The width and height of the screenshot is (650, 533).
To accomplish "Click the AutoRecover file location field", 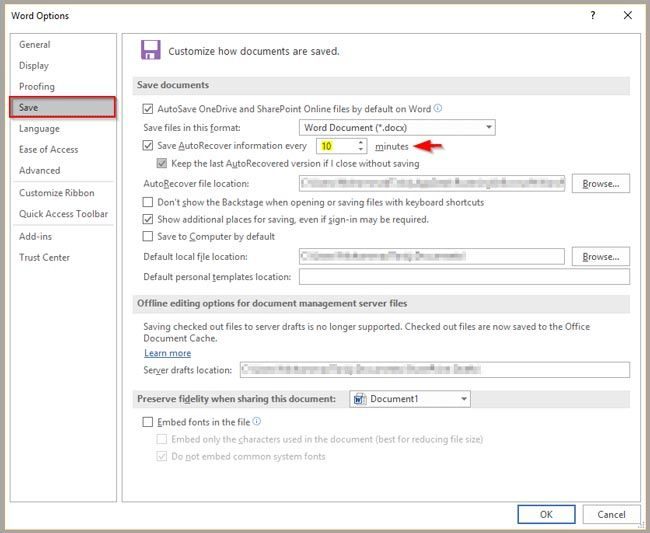I will [x=432, y=183].
